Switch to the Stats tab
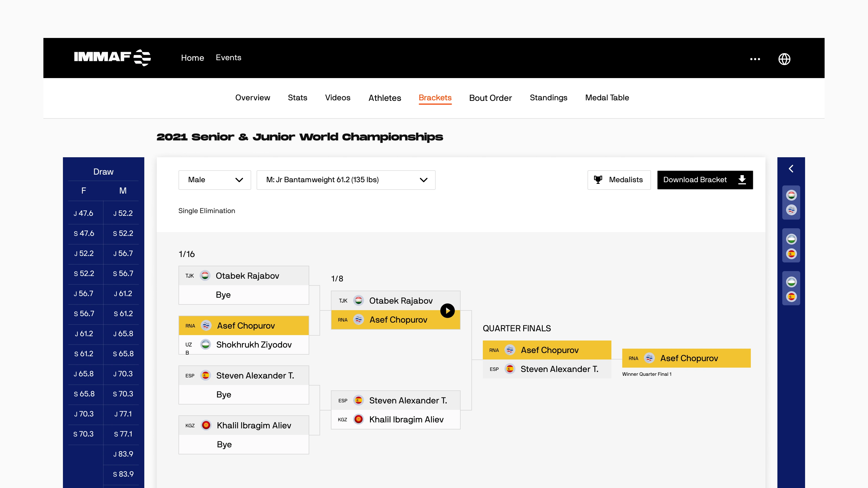 click(x=297, y=98)
